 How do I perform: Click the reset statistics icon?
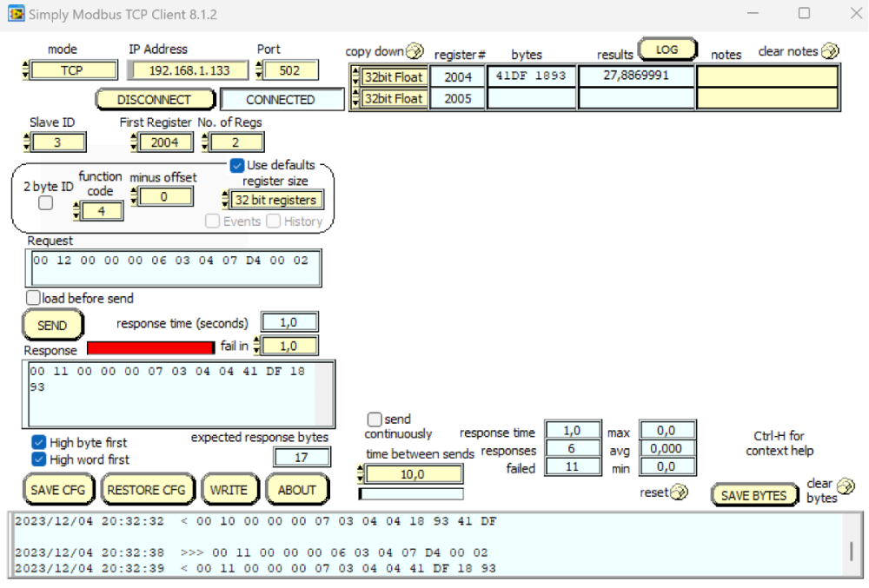click(x=679, y=492)
